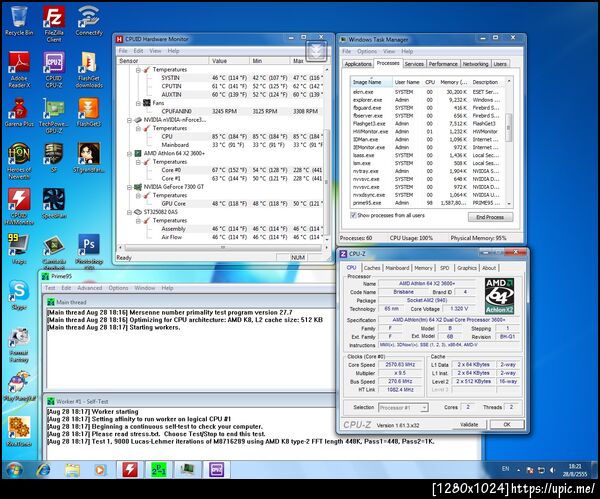
Task: Open the View menu in HWMonitor
Action: click(155, 51)
